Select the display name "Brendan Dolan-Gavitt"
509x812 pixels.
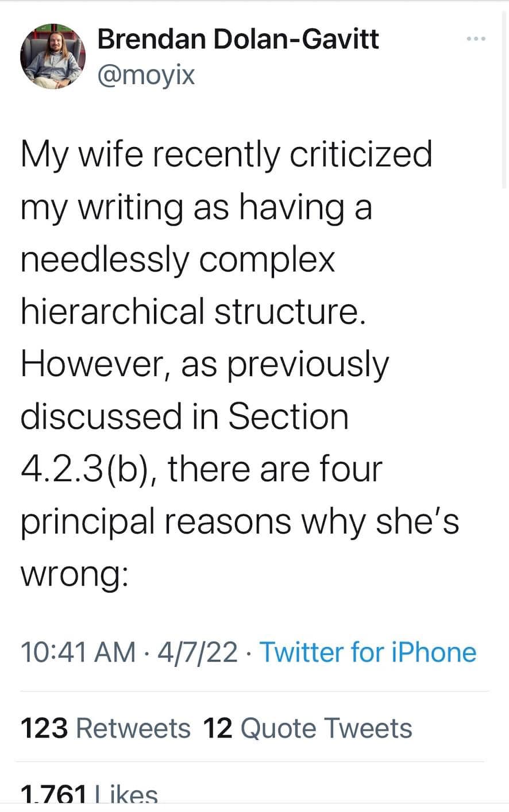click(238, 38)
